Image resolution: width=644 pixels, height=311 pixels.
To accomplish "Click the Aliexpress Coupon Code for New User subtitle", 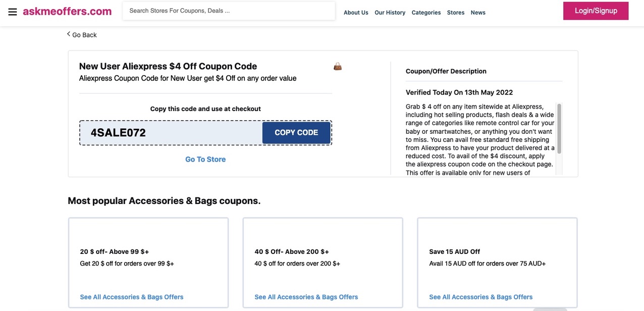I will (x=188, y=78).
